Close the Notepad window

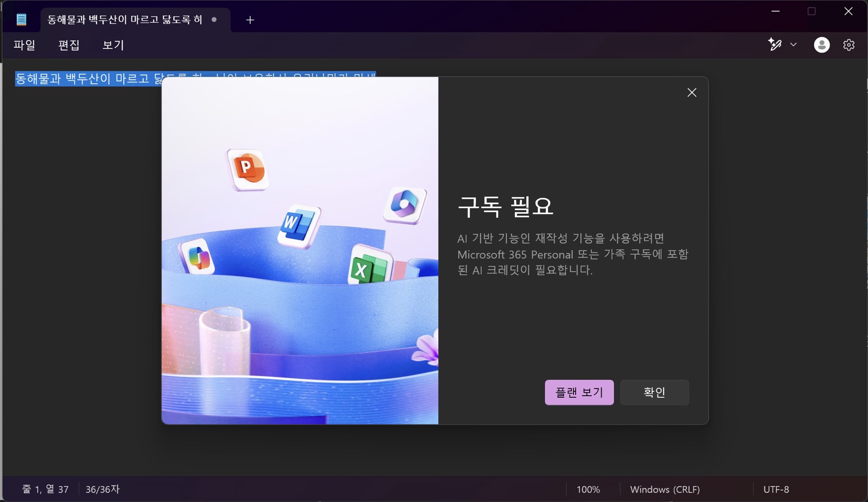click(848, 11)
